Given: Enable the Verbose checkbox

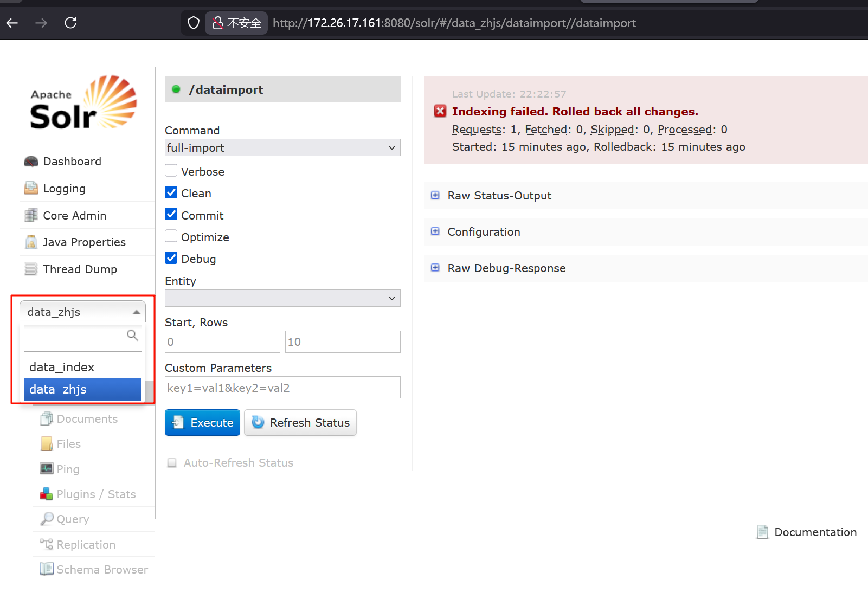Looking at the screenshot, I should [171, 171].
